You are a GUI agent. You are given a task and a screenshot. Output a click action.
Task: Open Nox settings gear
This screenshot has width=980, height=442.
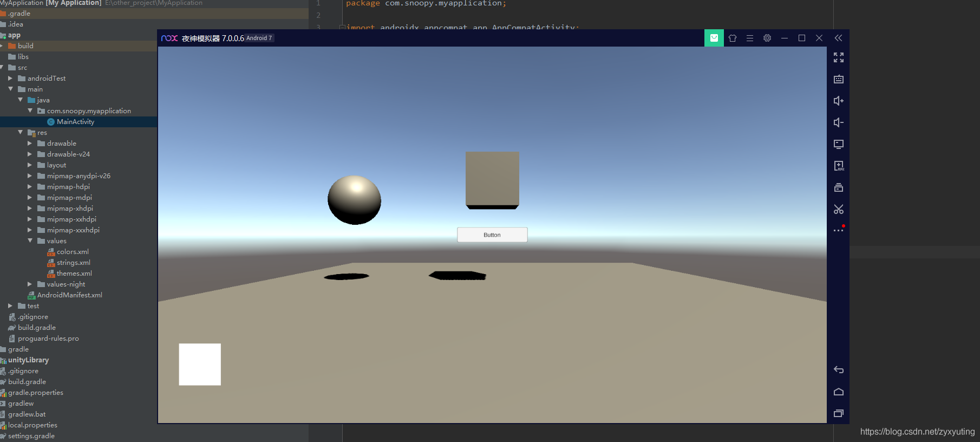pos(767,38)
